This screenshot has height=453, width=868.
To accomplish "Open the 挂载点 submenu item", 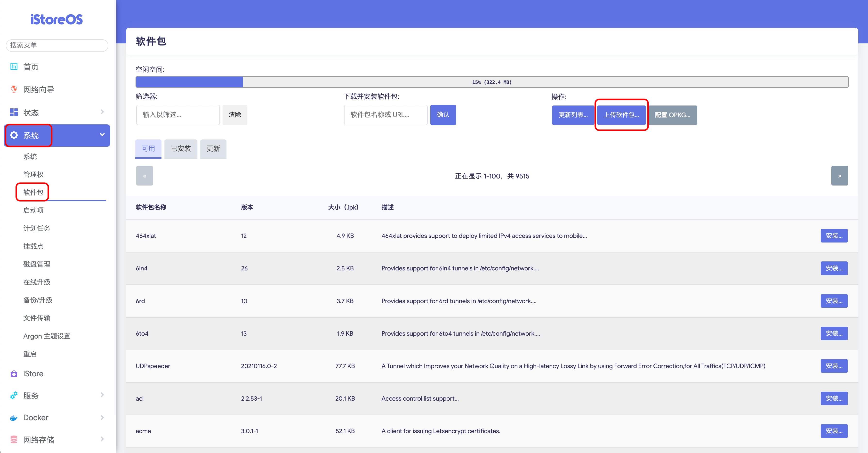I will 33,246.
